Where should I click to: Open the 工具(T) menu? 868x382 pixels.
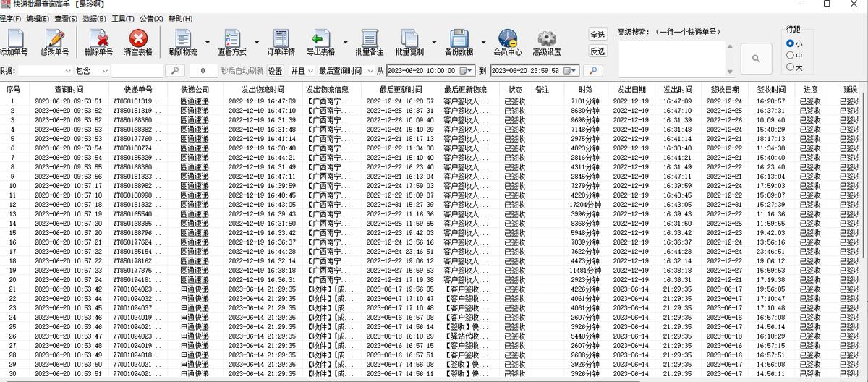point(123,19)
